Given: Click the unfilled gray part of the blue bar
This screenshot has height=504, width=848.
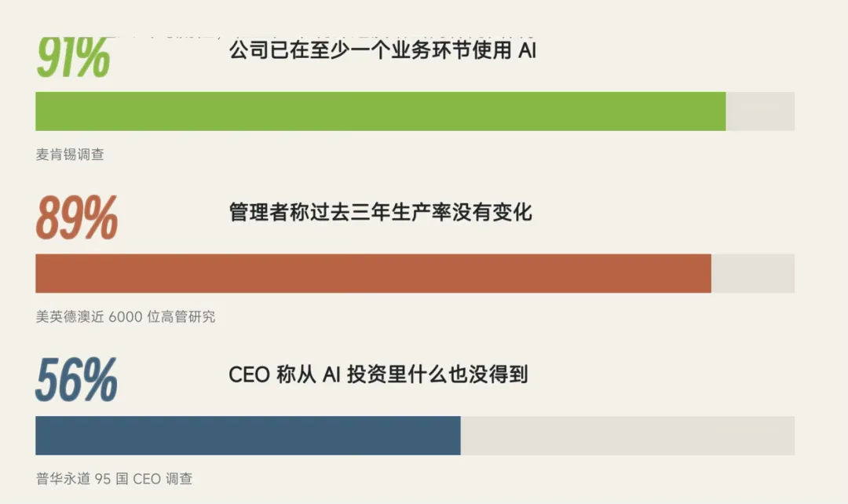Looking at the screenshot, I should click(628, 436).
